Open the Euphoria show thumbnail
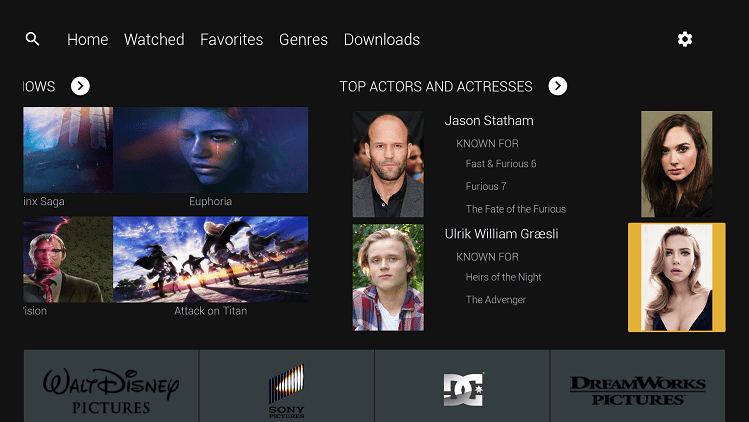 (x=211, y=150)
